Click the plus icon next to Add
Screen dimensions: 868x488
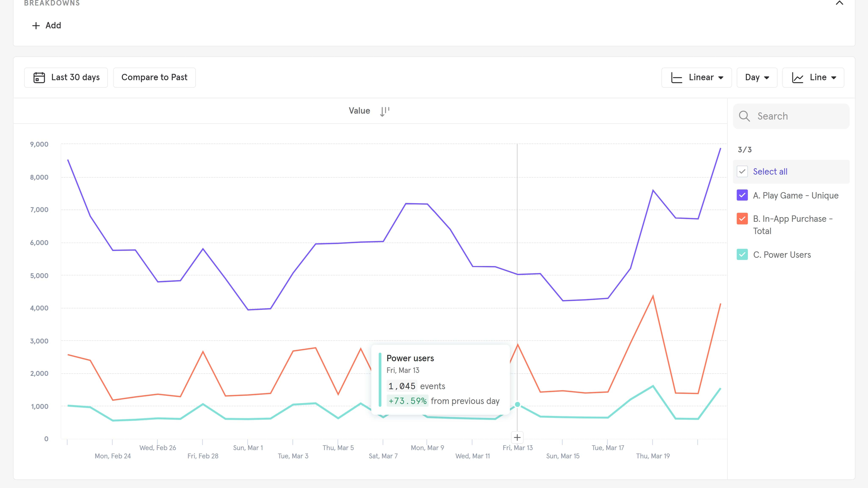coord(36,26)
